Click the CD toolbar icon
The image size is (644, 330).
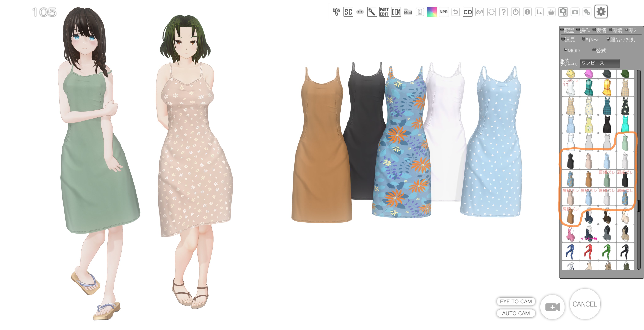(467, 12)
